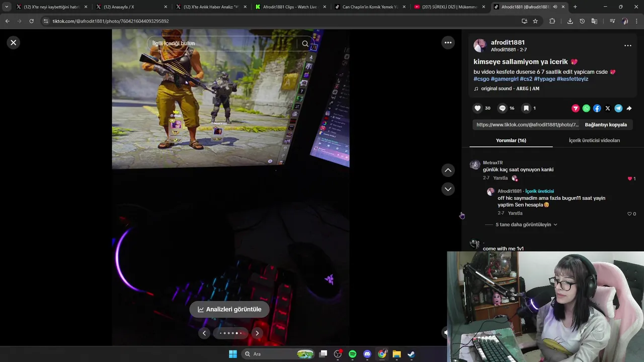Screen dimensions: 644x362
Task: Open comments via speech bubble icon
Action: 502,108
